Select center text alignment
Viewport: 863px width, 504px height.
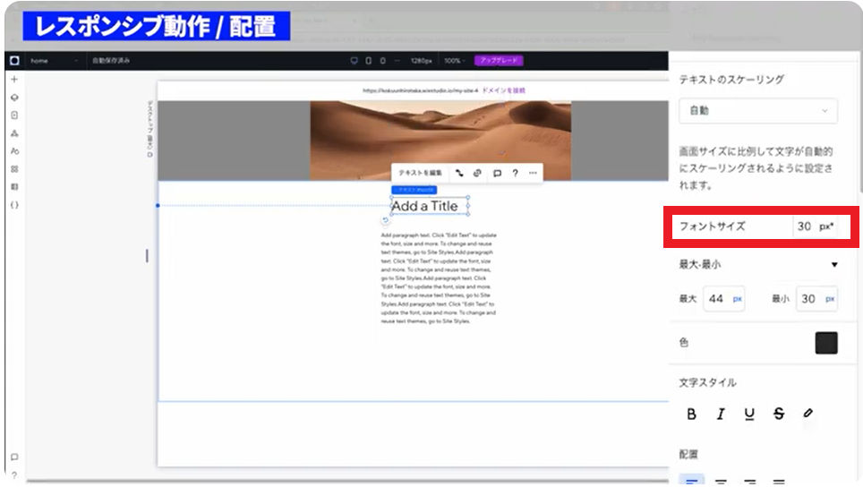(721, 482)
